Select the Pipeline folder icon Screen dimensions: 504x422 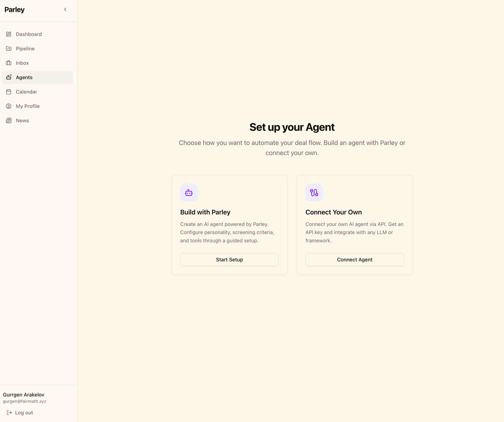9,48
